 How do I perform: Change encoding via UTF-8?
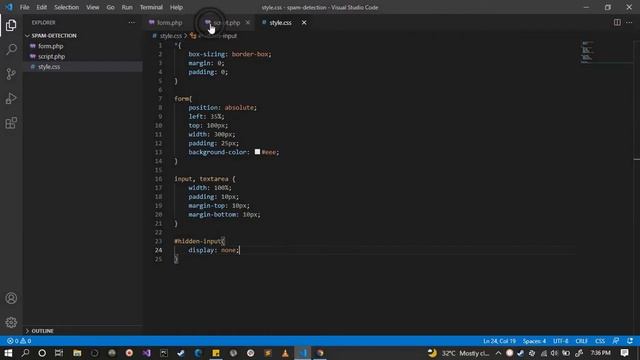coord(560,341)
